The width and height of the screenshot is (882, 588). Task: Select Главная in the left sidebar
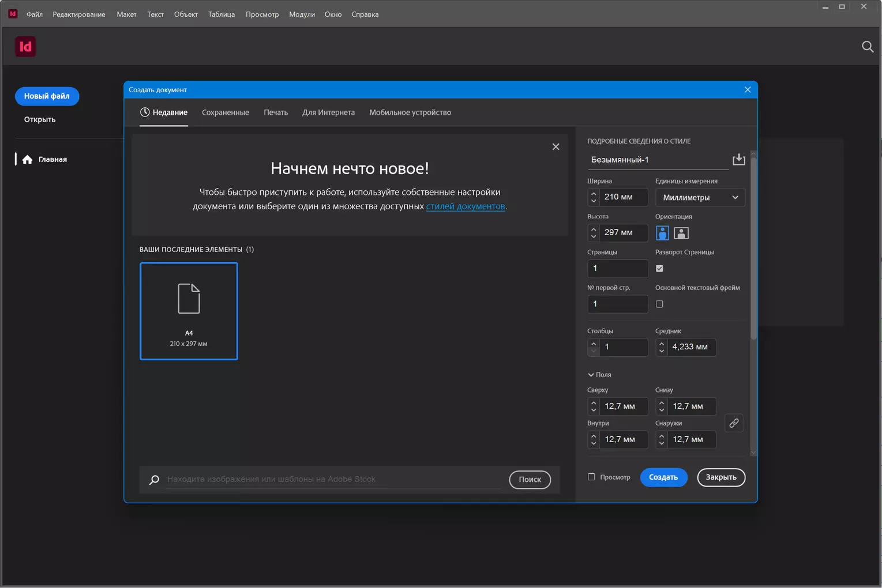52,160
